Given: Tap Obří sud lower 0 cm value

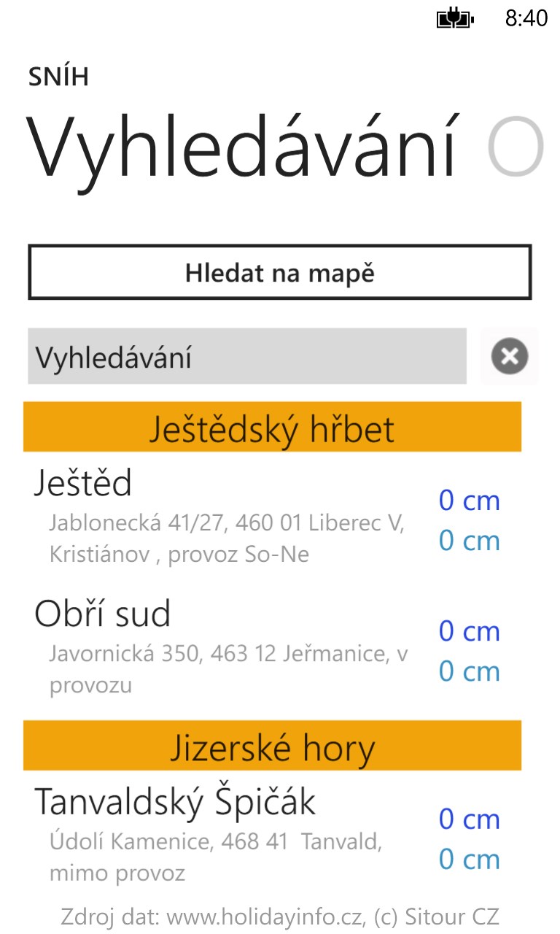Looking at the screenshot, I should point(469,671).
